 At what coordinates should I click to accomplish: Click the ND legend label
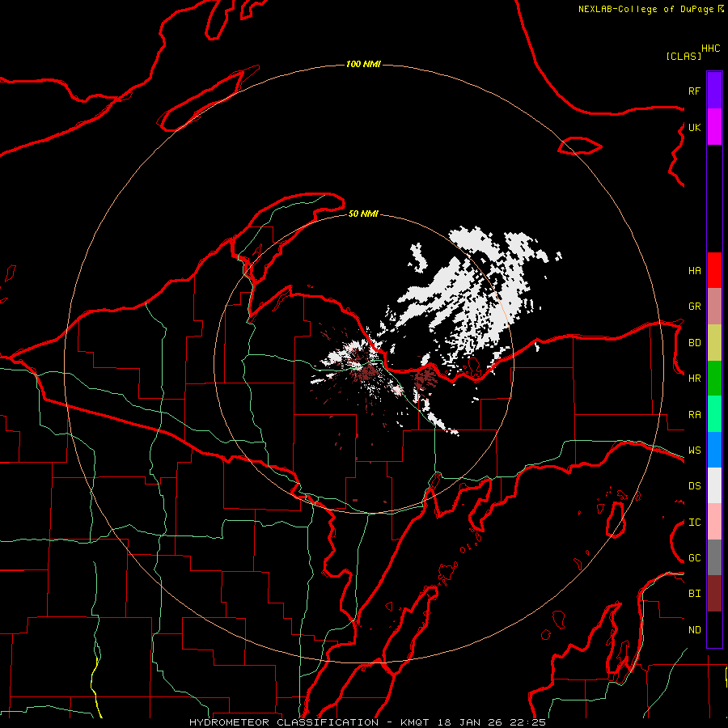coord(694,630)
